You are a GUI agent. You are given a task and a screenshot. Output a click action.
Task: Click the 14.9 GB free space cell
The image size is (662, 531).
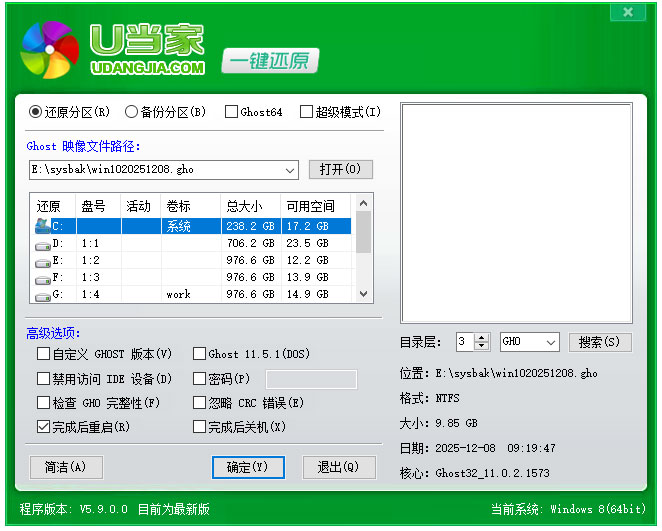[316, 294]
